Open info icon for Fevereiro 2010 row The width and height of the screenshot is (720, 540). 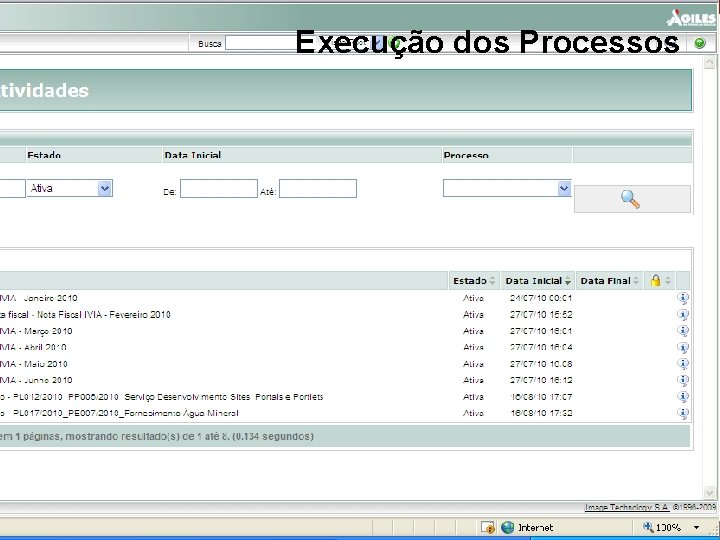pos(683,315)
